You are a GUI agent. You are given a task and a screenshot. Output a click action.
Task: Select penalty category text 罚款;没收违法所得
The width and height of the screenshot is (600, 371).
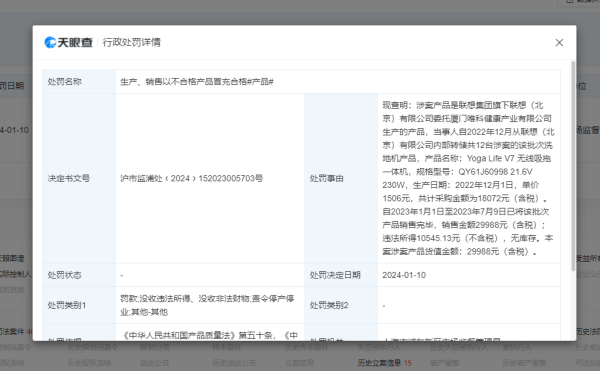coord(207,305)
